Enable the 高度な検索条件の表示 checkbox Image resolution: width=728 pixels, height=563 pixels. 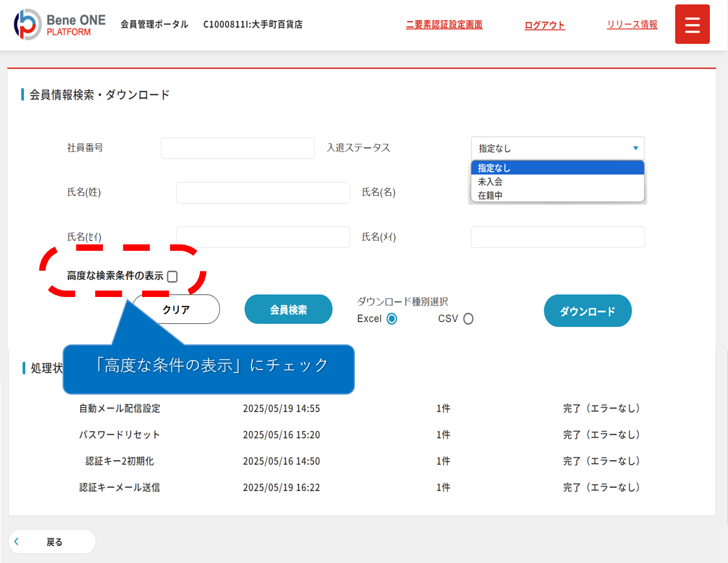(172, 277)
